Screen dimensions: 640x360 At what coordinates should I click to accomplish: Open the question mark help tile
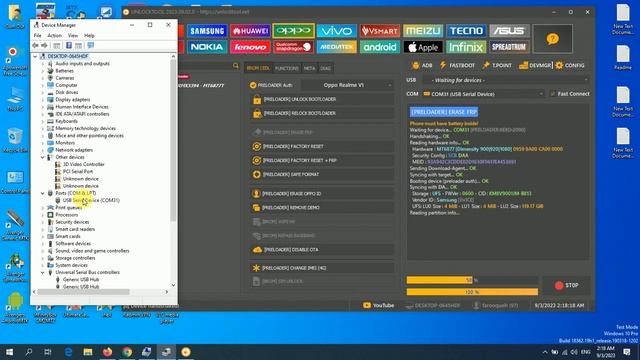click(552, 39)
